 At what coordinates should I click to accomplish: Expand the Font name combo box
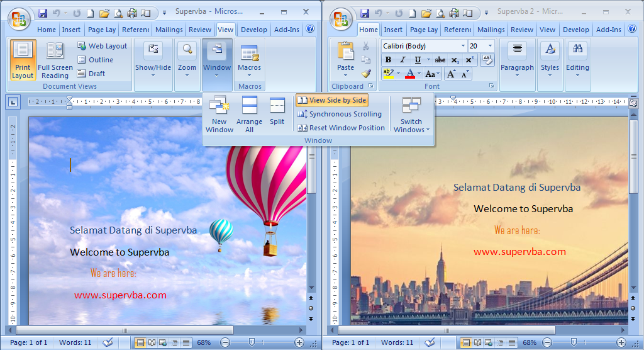click(x=463, y=46)
